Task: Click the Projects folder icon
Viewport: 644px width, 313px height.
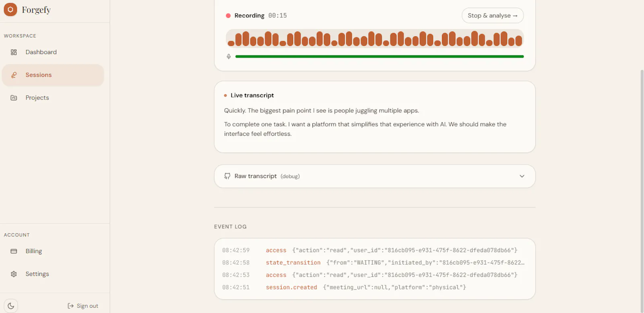Action: pyautogui.click(x=14, y=98)
